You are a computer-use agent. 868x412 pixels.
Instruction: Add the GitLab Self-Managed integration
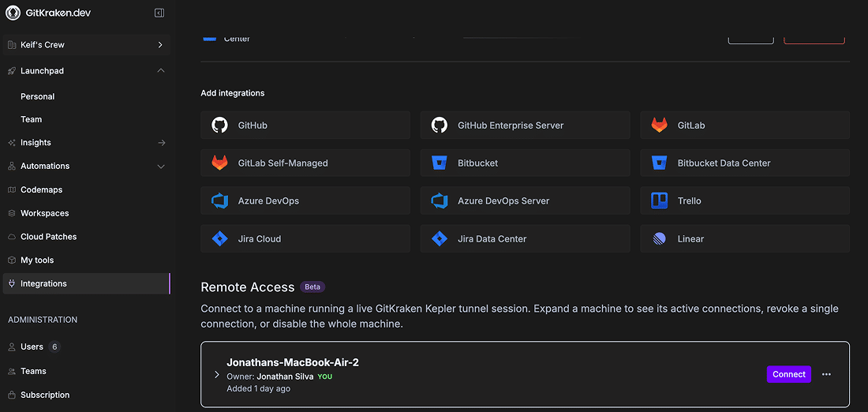coord(305,163)
